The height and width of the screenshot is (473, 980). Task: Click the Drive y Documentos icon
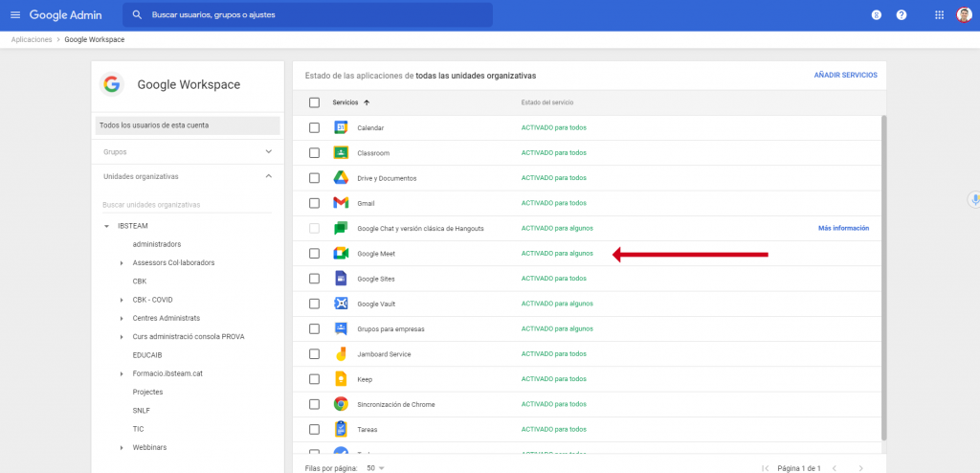(x=340, y=178)
